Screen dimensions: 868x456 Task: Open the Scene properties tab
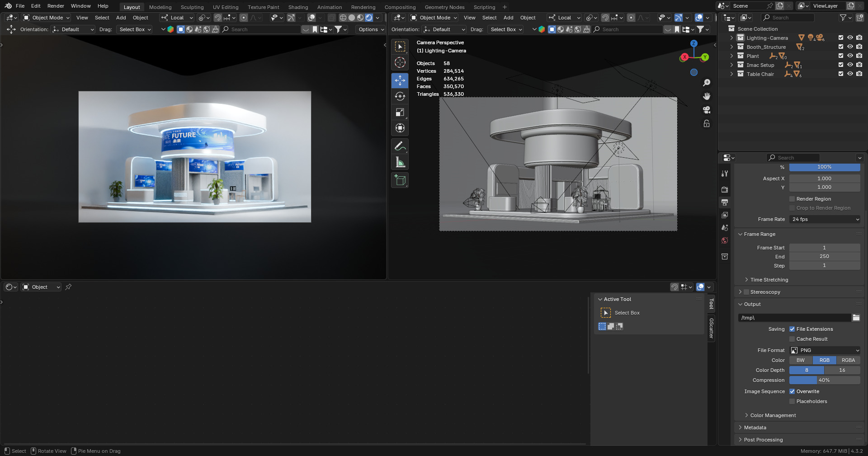725,228
